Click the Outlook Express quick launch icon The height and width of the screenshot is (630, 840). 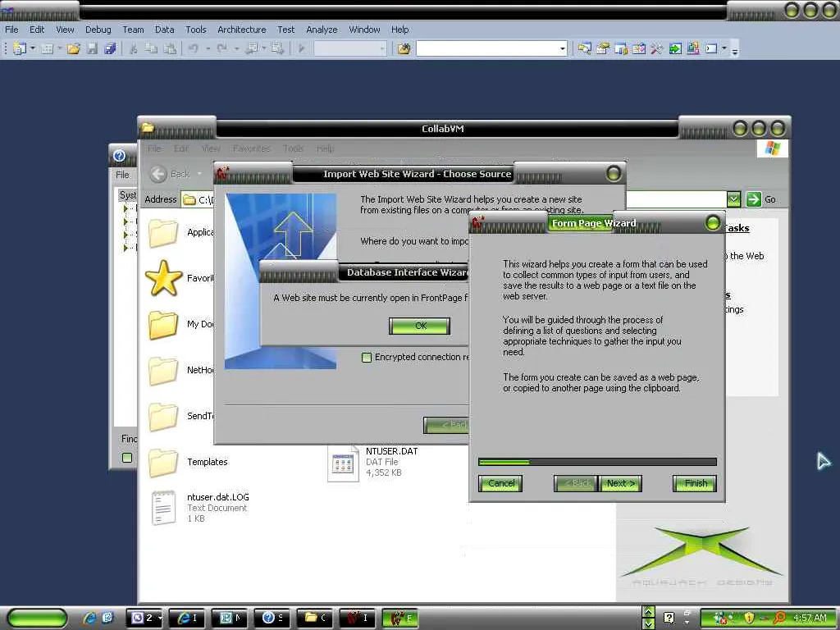[x=107, y=618]
